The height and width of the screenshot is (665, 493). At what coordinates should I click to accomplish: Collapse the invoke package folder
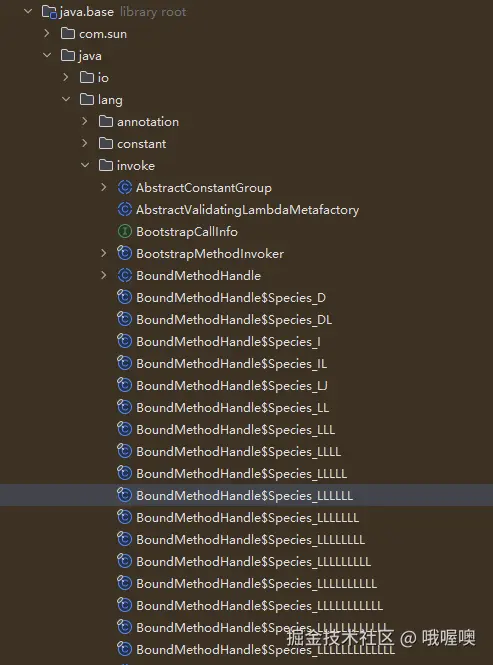click(x=85, y=165)
